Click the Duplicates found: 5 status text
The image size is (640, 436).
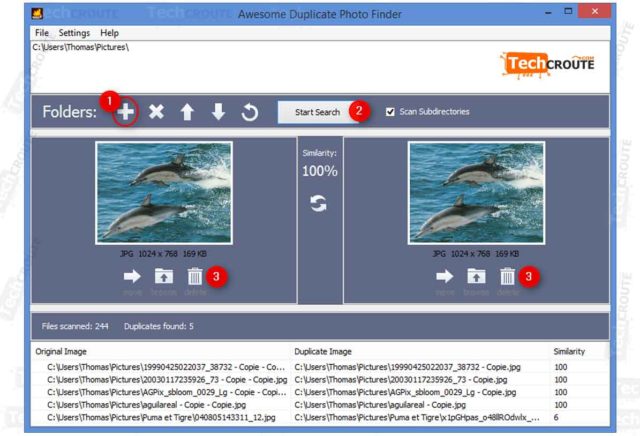159,326
